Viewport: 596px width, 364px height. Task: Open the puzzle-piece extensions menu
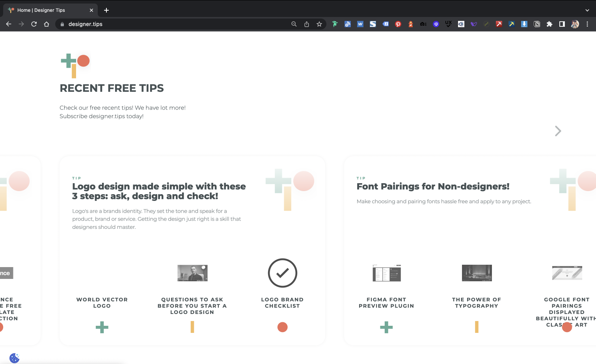pos(549,24)
